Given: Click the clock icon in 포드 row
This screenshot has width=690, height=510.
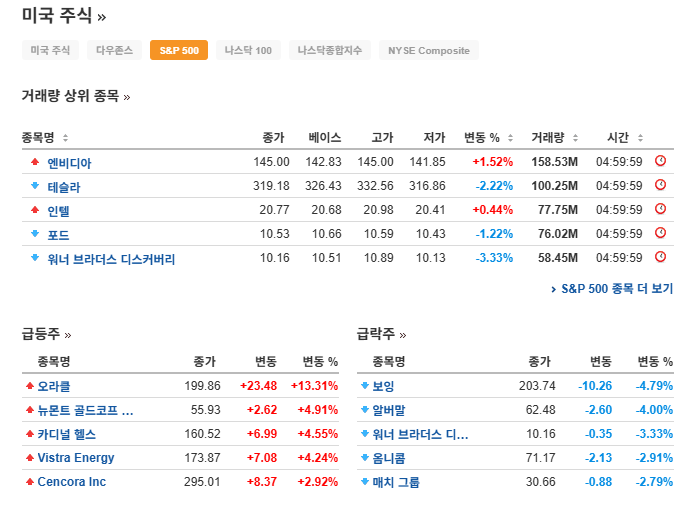Looking at the screenshot, I should point(661,233).
